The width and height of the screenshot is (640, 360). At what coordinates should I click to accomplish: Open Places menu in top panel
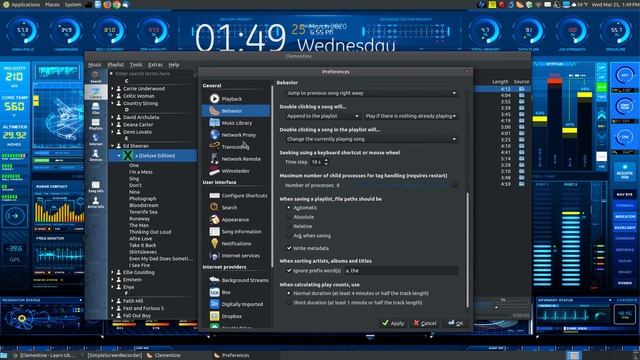(52, 4)
